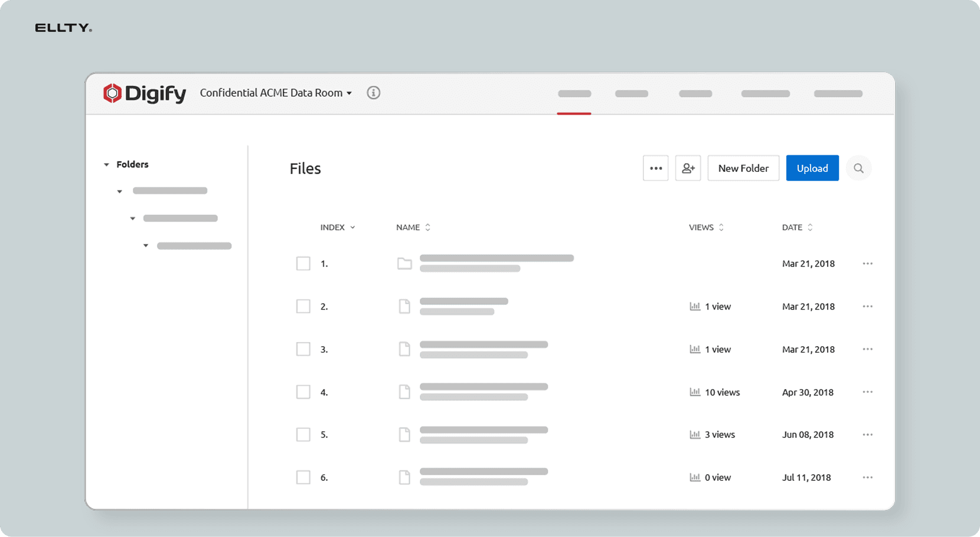Click the Digify logo

click(145, 93)
